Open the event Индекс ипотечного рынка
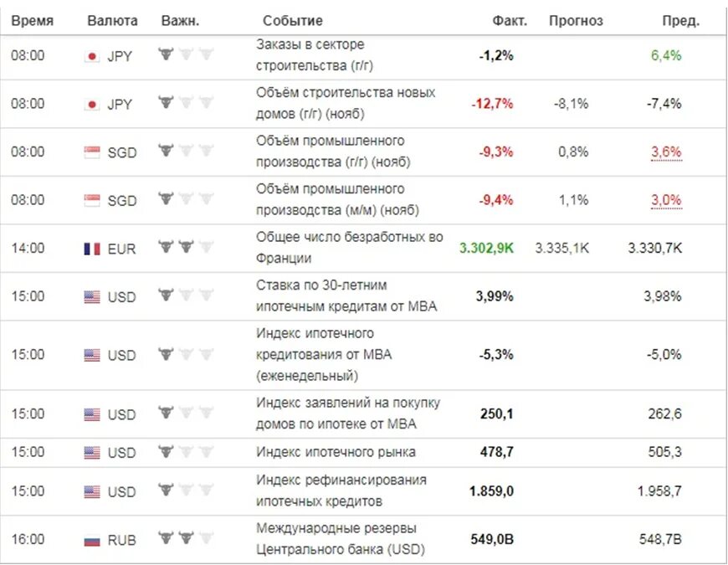 point(336,452)
